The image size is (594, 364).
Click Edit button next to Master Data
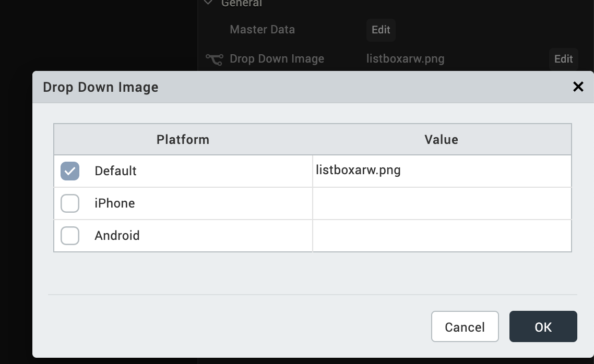click(381, 30)
